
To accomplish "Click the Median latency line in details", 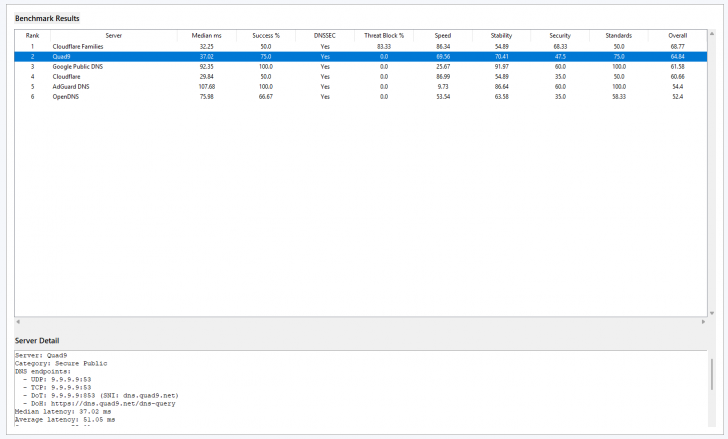I will [x=63, y=412].
